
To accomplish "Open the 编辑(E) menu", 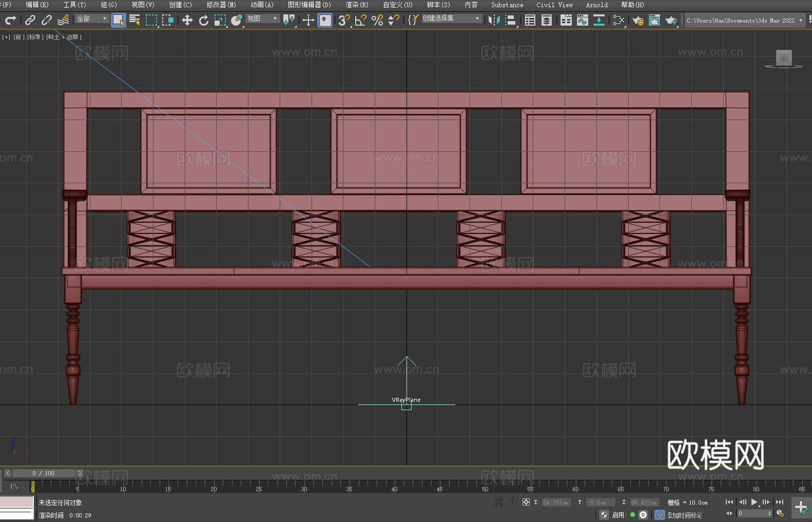I will coord(37,5).
